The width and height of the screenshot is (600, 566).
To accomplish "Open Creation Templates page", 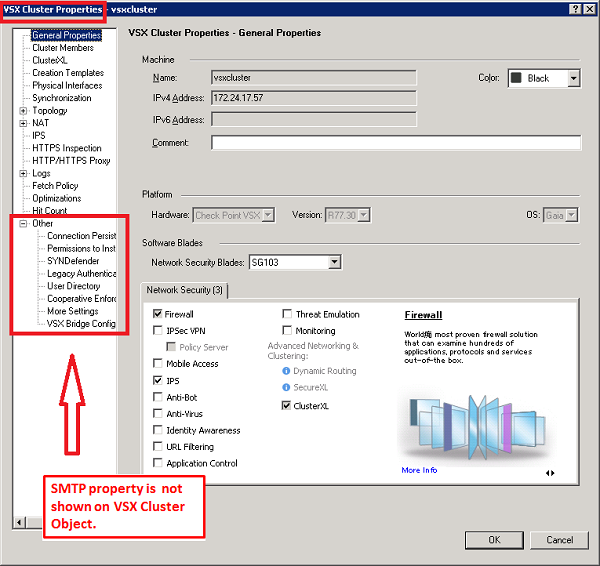I will (x=68, y=73).
